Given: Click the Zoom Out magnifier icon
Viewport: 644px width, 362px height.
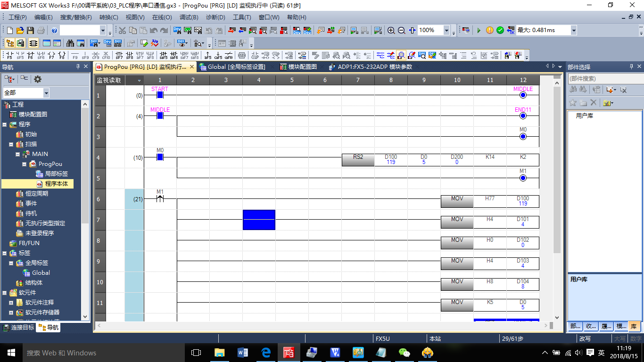Looking at the screenshot, I should (401, 31).
